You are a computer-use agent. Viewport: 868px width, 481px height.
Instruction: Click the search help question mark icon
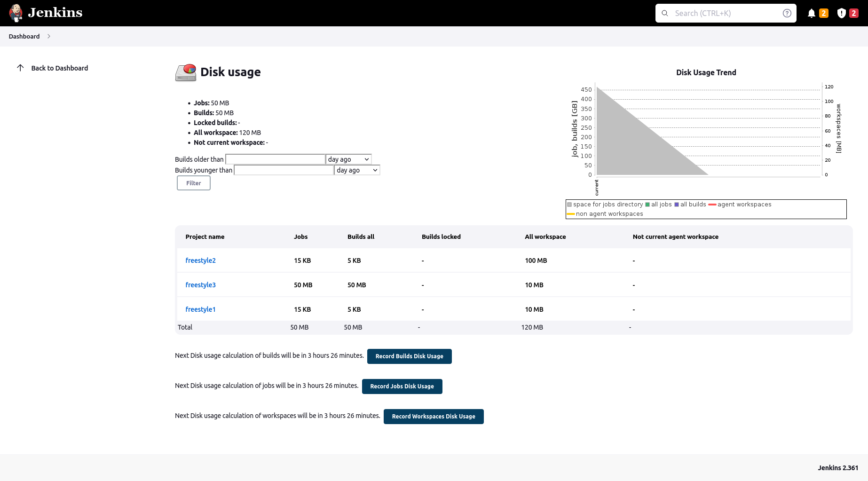click(787, 13)
